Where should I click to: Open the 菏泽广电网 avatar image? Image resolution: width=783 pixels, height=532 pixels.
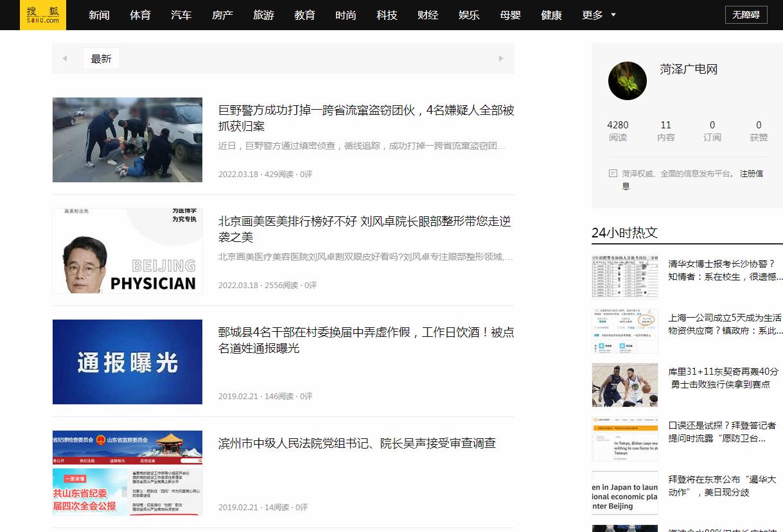(627, 81)
